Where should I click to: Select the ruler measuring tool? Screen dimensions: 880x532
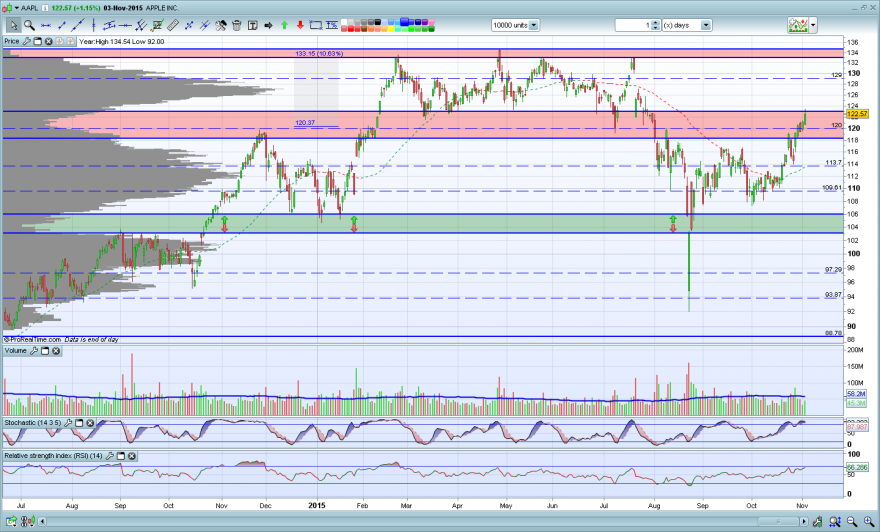pos(173,25)
